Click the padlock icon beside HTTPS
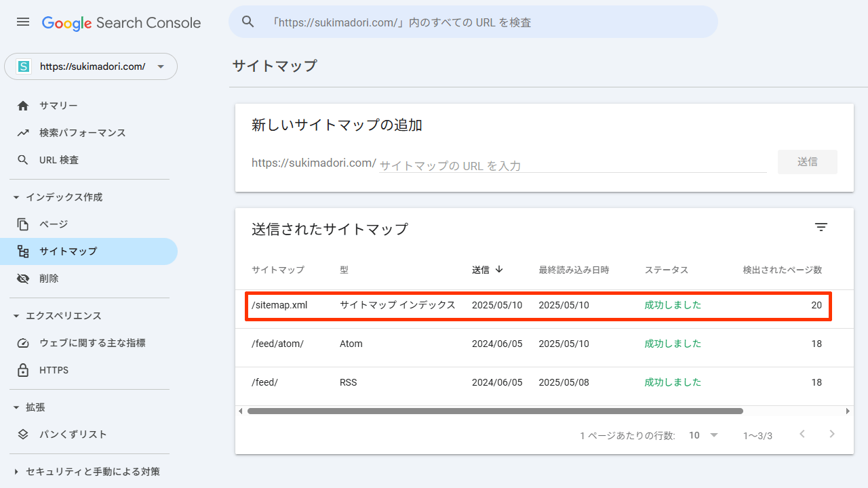Viewport: 868px width, 488px height. point(23,370)
